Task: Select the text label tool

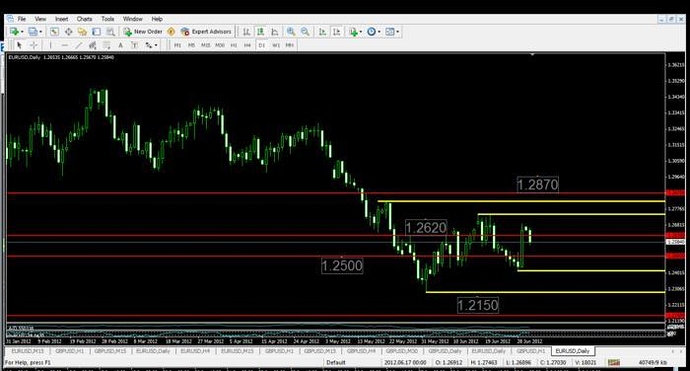Action: coord(135,45)
